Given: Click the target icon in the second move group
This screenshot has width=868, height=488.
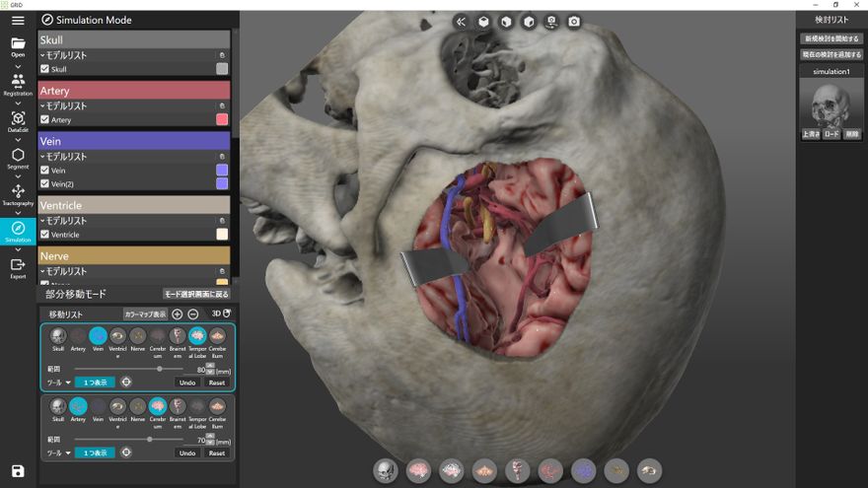Looking at the screenshot, I should pos(126,453).
